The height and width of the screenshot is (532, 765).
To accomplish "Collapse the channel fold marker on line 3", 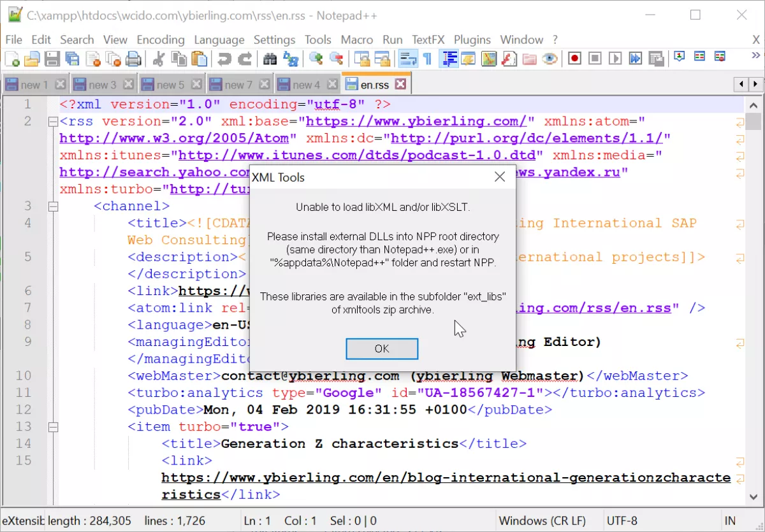I will 53,206.
